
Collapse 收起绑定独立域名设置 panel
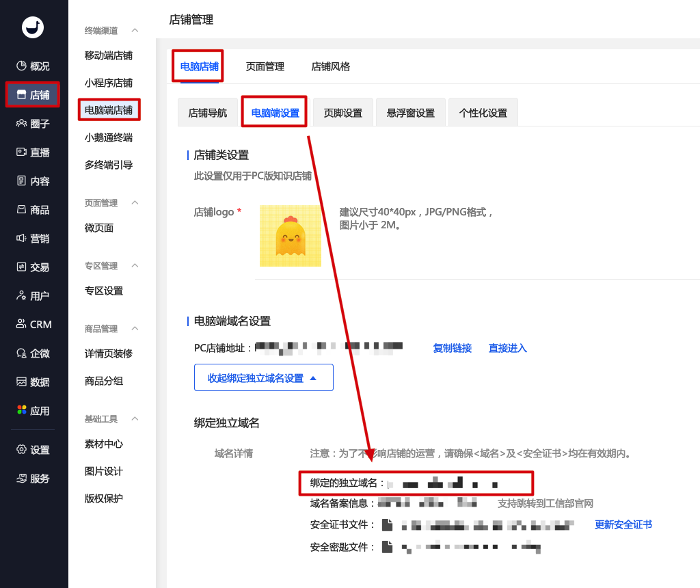coord(263,377)
